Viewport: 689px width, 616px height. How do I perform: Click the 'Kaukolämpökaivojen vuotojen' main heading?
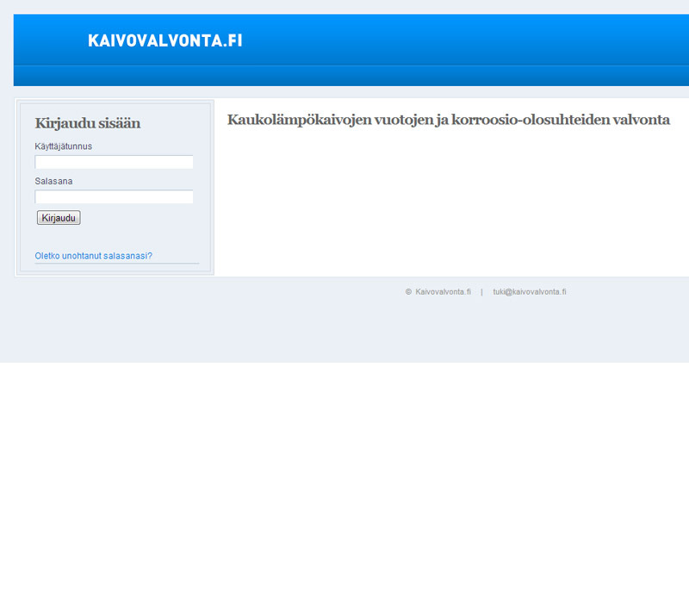448,120
